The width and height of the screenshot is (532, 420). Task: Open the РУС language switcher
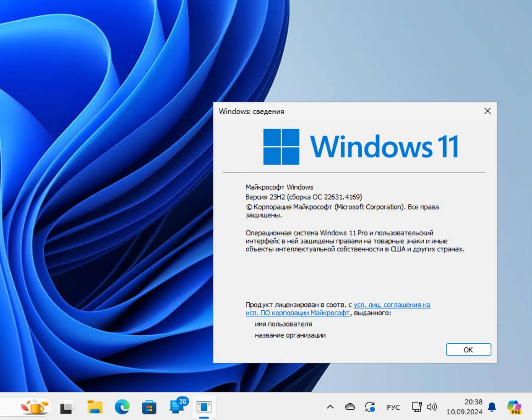(393, 407)
